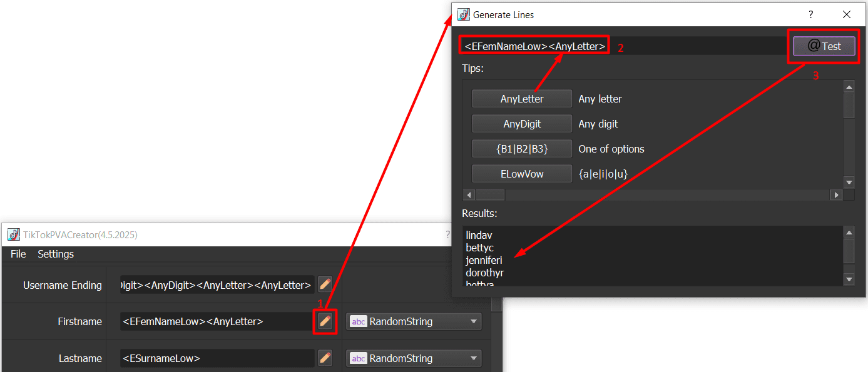Open the Lastname RandomString dropdown

[x=414, y=358]
